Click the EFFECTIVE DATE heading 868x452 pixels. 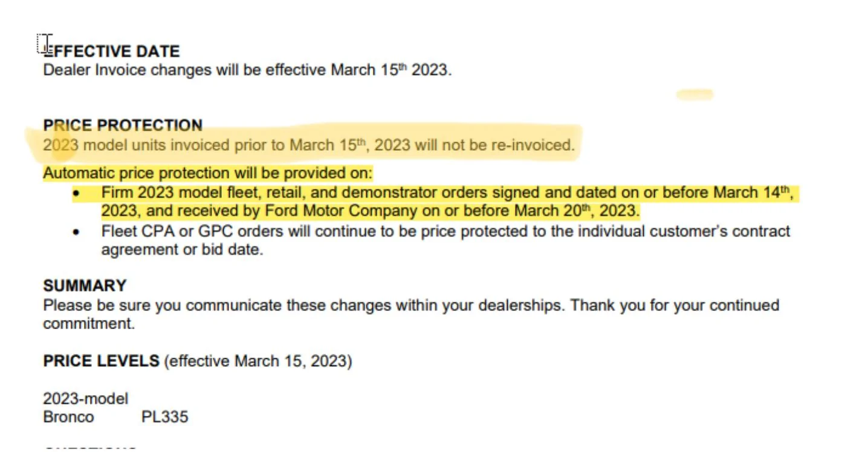tap(112, 51)
